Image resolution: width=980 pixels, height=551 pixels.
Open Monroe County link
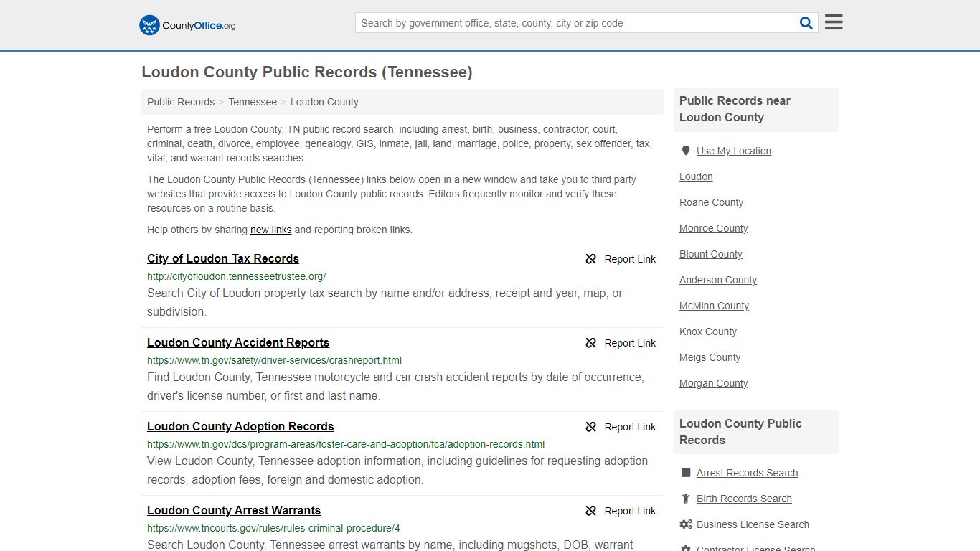(713, 228)
